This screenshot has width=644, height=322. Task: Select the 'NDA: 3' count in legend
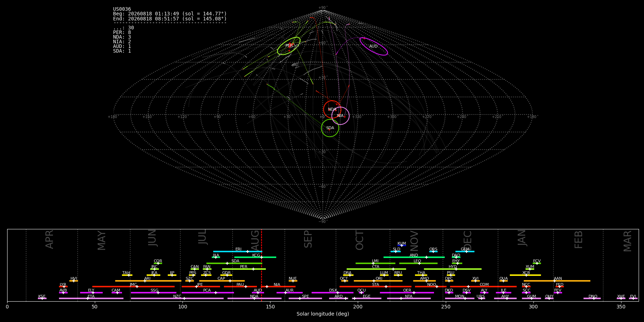coord(122,37)
